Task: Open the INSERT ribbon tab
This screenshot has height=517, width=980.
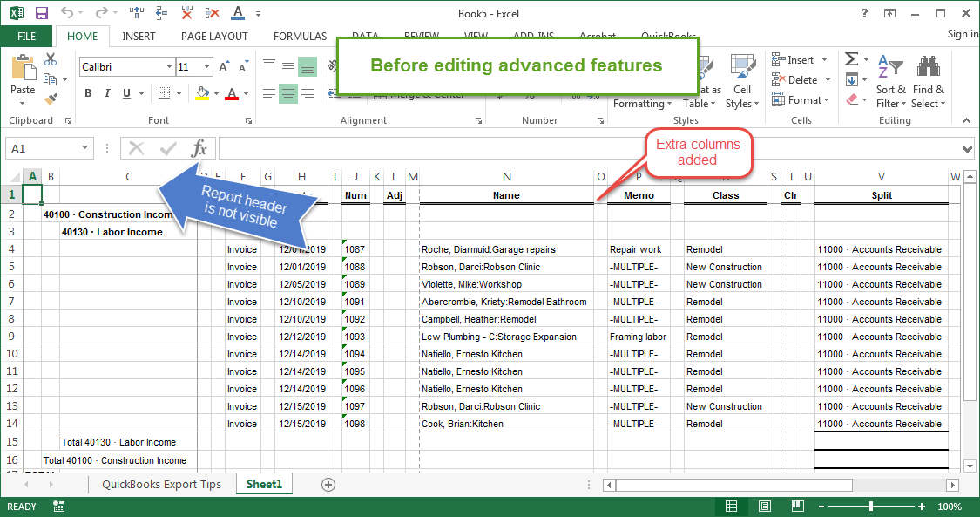Action: (139, 37)
